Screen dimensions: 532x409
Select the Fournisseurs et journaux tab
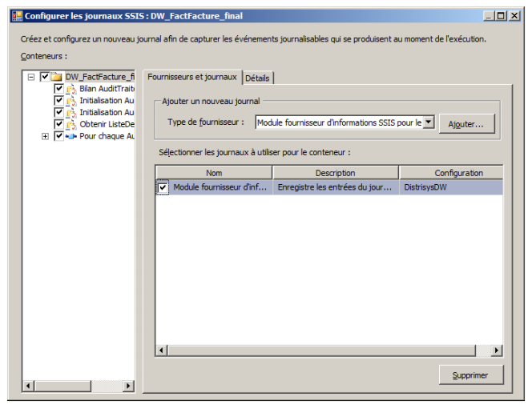tap(192, 77)
